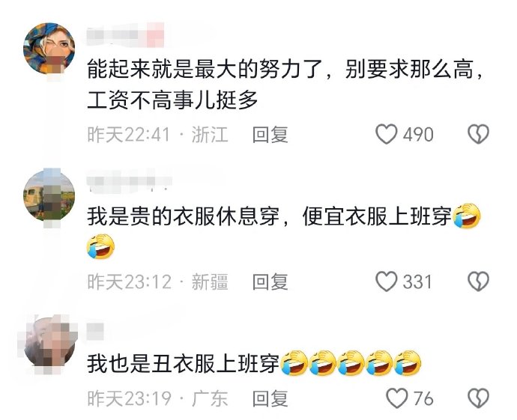This screenshot has height=420, width=517.
Task: Tap the first commenter's blurred username
Action: (126, 34)
